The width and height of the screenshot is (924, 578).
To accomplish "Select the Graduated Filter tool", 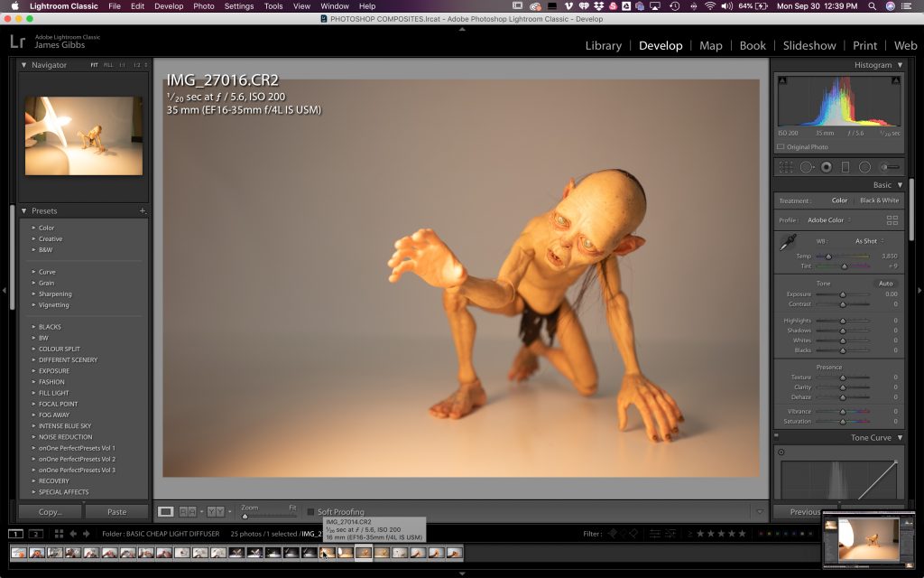I will (845, 167).
